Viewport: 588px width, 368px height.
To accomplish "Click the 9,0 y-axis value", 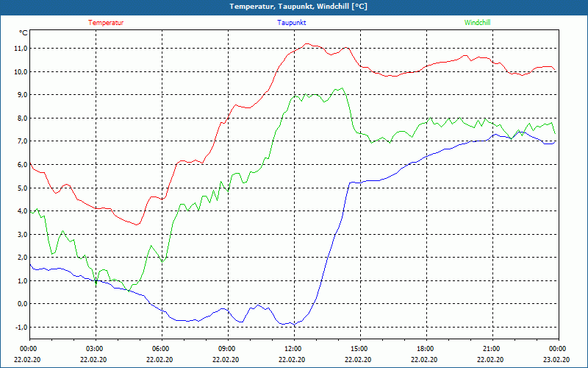I will [x=22, y=95].
